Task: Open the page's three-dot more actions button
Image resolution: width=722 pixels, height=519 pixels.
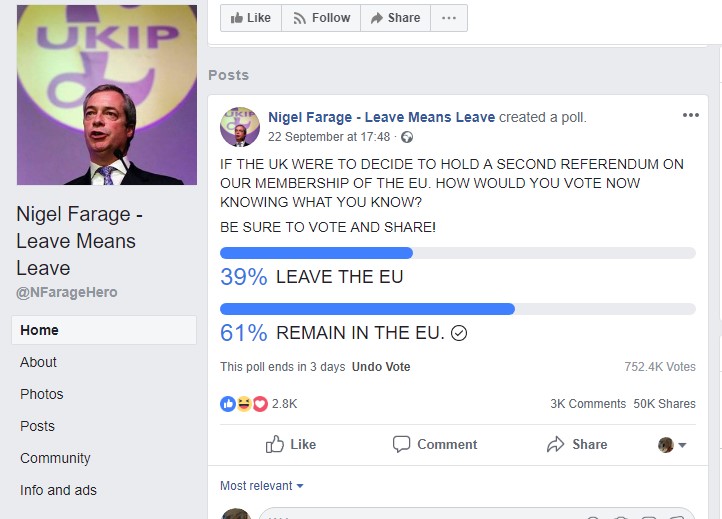Action: click(449, 18)
